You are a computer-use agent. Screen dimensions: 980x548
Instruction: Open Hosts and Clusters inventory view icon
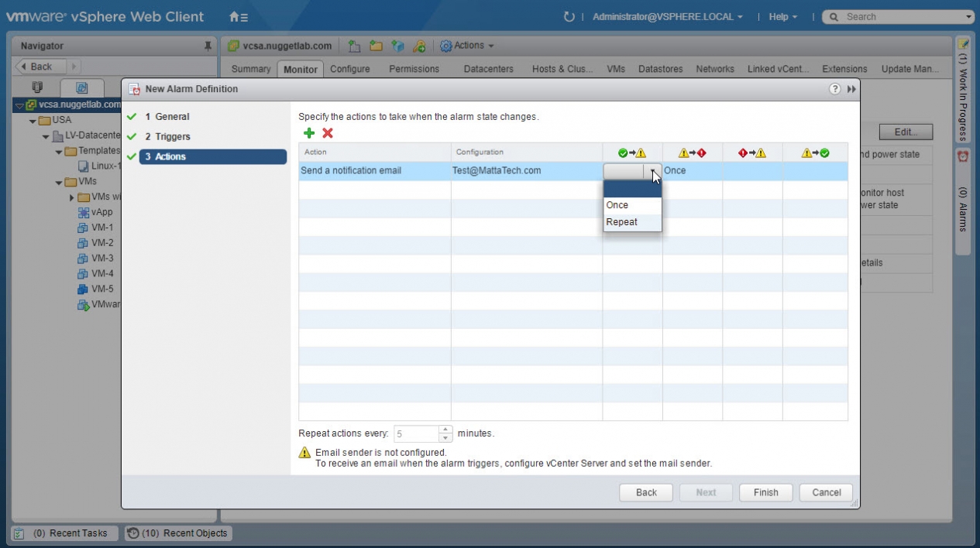click(37, 87)
